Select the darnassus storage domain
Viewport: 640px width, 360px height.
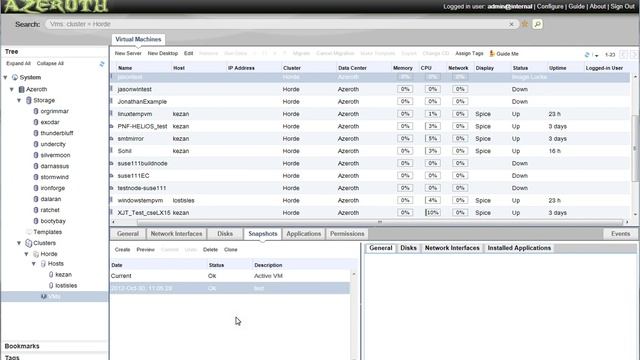55,166
